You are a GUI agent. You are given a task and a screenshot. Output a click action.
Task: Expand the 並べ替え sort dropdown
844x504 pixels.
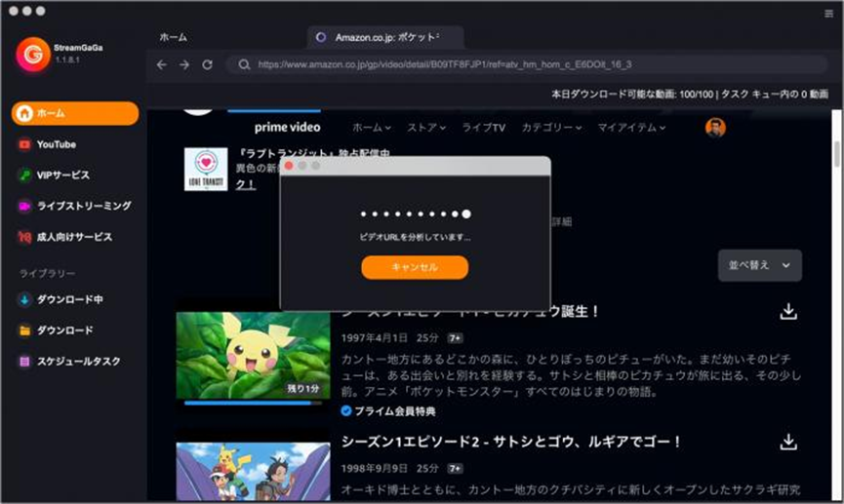(x=759, y=265)
